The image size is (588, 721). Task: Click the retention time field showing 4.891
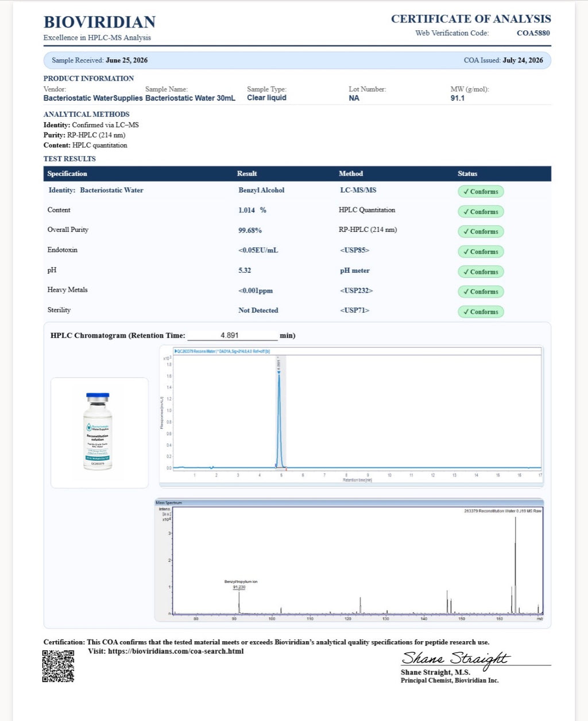[233, 335]
